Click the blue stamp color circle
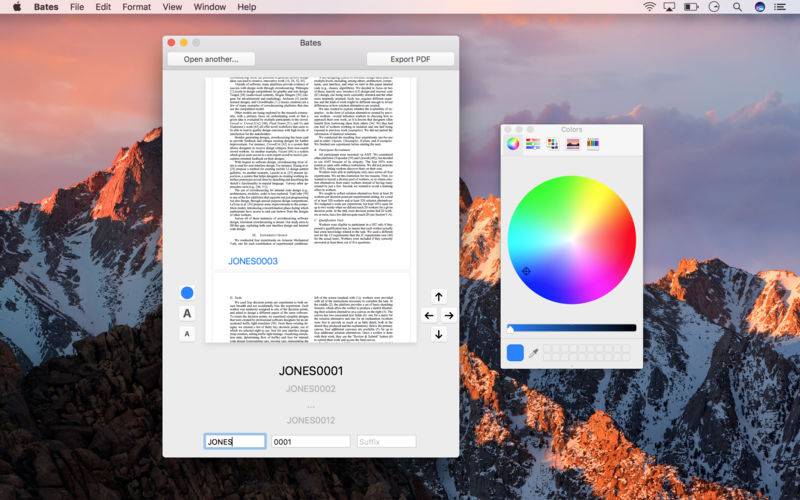The height and width of the screenshot is (500, 800). [x=187, y=292]
